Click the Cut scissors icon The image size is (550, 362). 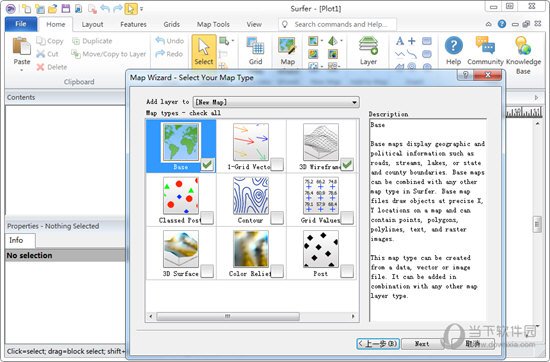[40, 54]
